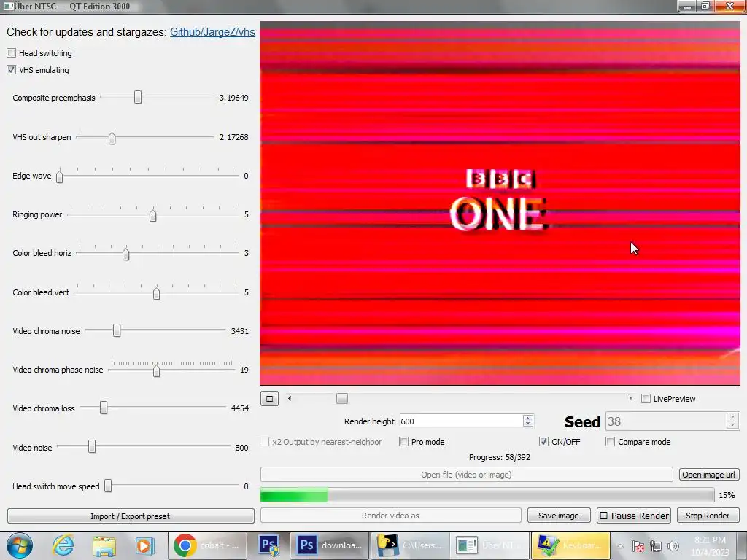Enable the Pro mode checkbox

coord(404,442)
